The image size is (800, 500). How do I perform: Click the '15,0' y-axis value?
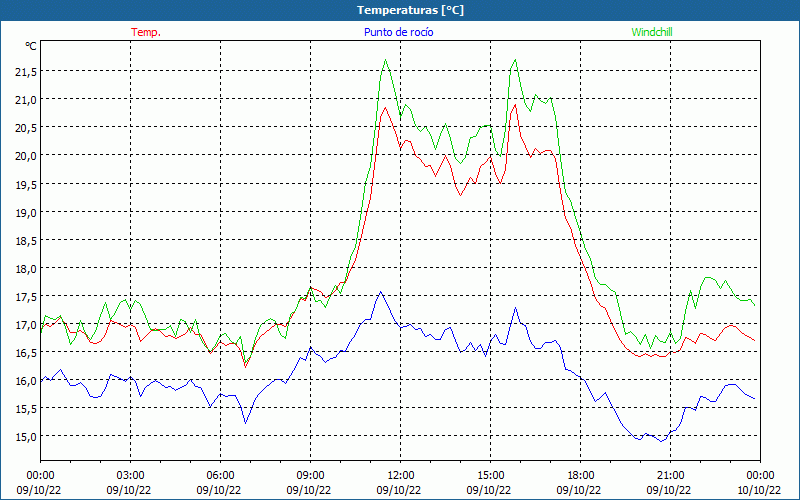coord(26,437)
